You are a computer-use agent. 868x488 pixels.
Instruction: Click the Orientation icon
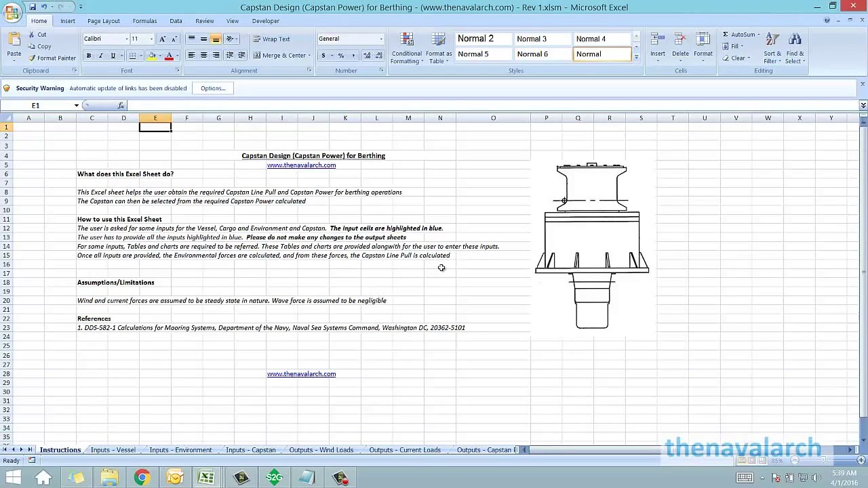point(230,39)
